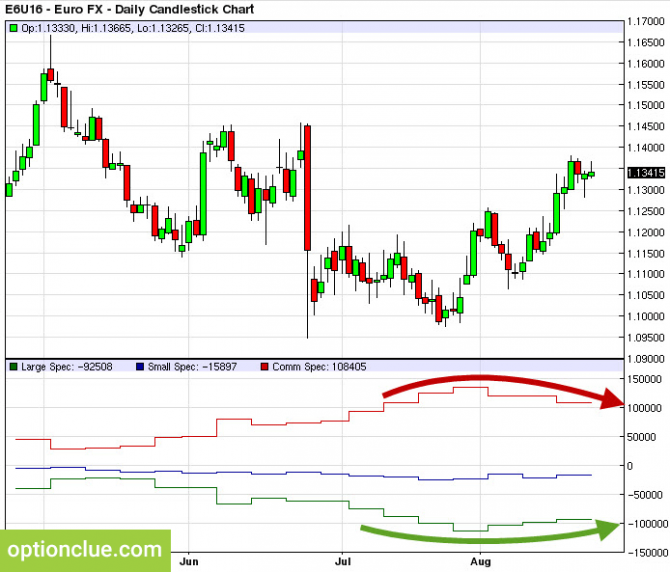Click the -50000 positions axis label
This screenshot has height=572, width=670.
[x=644, y=495]
